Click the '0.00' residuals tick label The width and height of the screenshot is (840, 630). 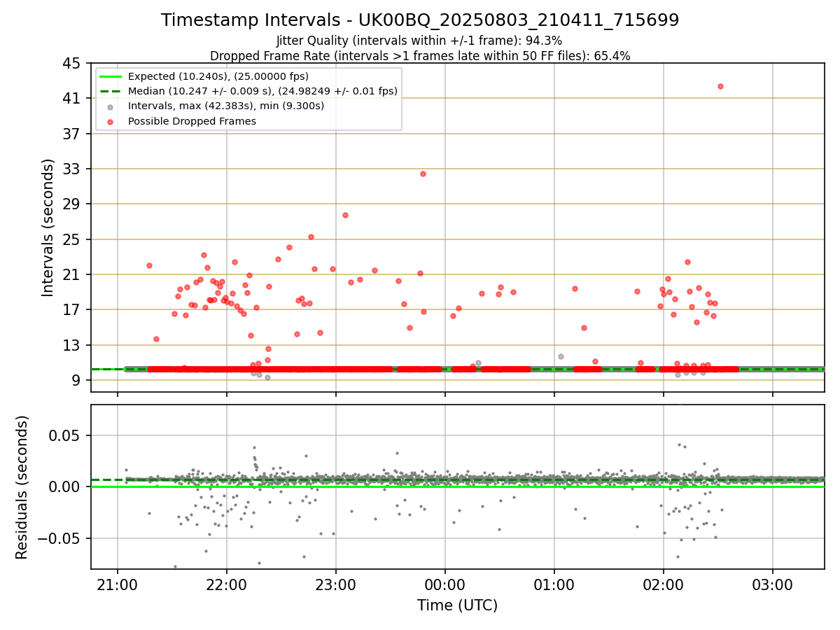pos(64,487)
